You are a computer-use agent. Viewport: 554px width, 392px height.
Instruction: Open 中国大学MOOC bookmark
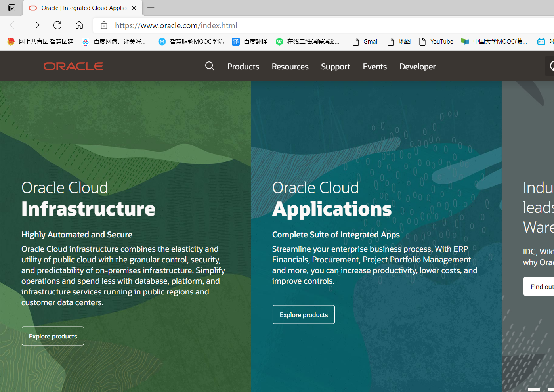(x=494, y=42)
